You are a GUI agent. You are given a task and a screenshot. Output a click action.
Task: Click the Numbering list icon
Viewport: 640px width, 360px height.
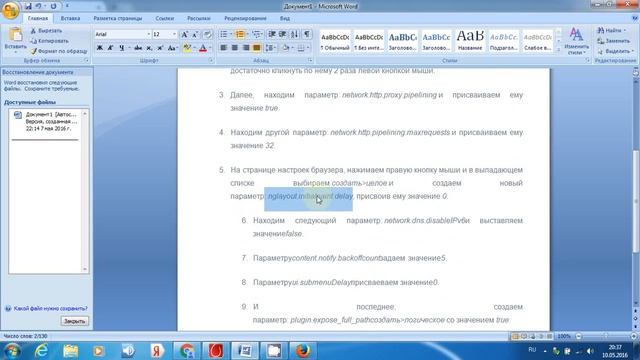(x=240, y=34)
